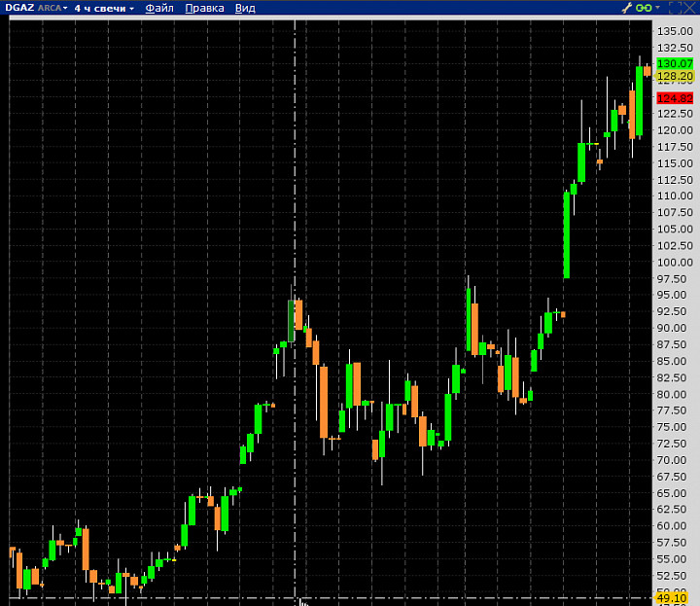The image size is (700, 606).
Task: Maximize the chart panel with the bracket icon
Action: click(675, 8)
